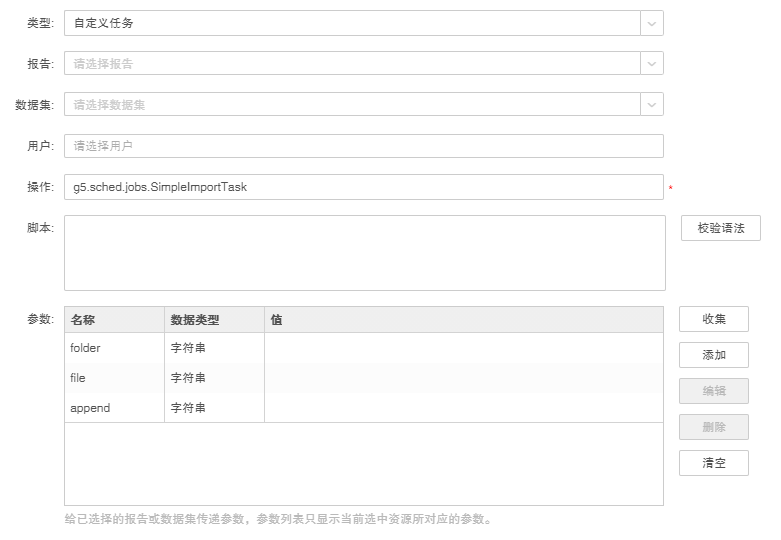Screen dimensions: 781x540
Task: Click the 值 column header
Action: tap(463, 320)
